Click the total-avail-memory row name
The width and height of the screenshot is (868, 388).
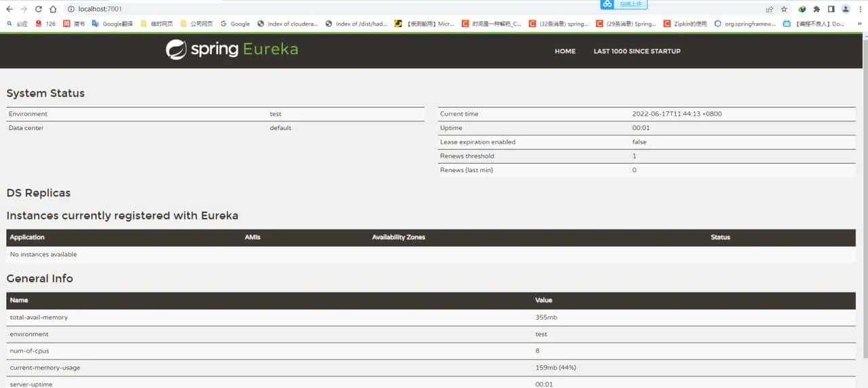click(39, 317)
